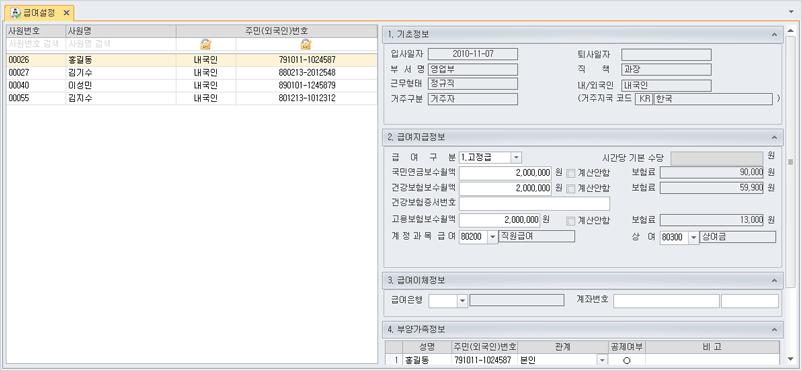Toggle 공제여부 circle for 홍길동
802x371 pixels.
pos(627,361)
